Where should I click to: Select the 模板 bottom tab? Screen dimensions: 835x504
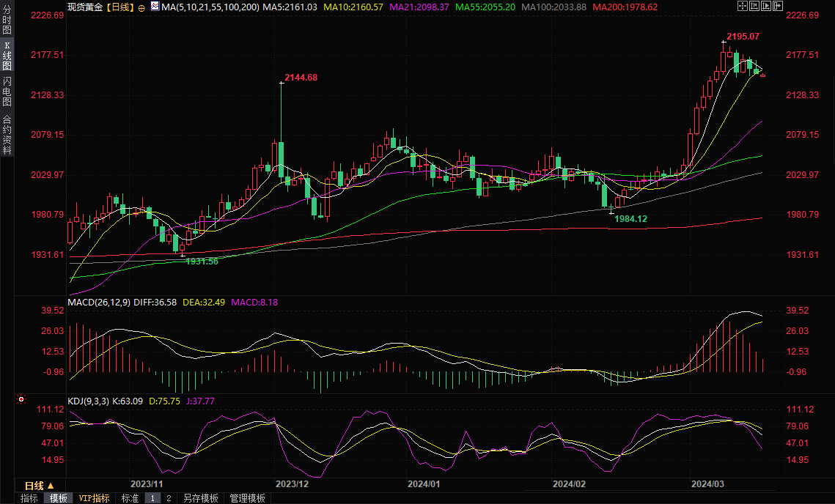(58, 498)
